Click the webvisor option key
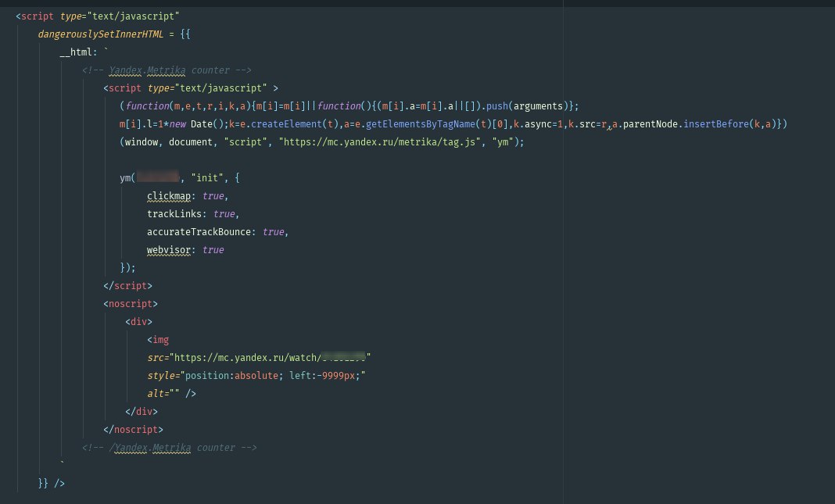Viewport: 835px width, 504px height. point(169,250)
